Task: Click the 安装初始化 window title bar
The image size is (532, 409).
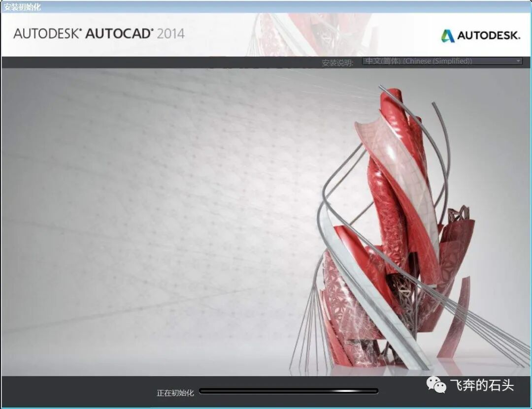Action: pyautogui.click(x=266, y=7)
